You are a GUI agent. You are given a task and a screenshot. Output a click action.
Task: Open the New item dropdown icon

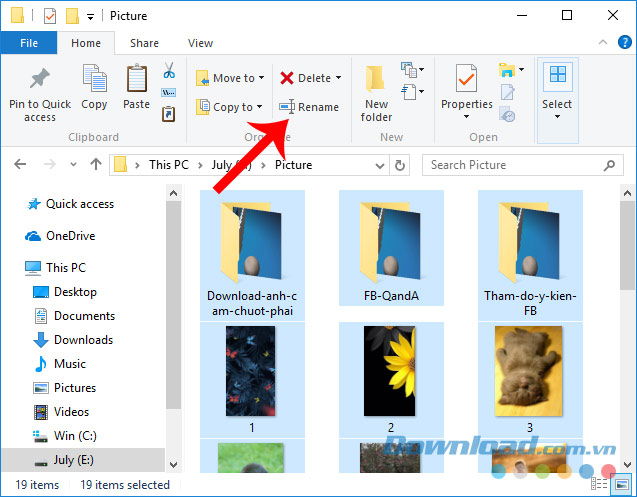click(x=412, y=69)
